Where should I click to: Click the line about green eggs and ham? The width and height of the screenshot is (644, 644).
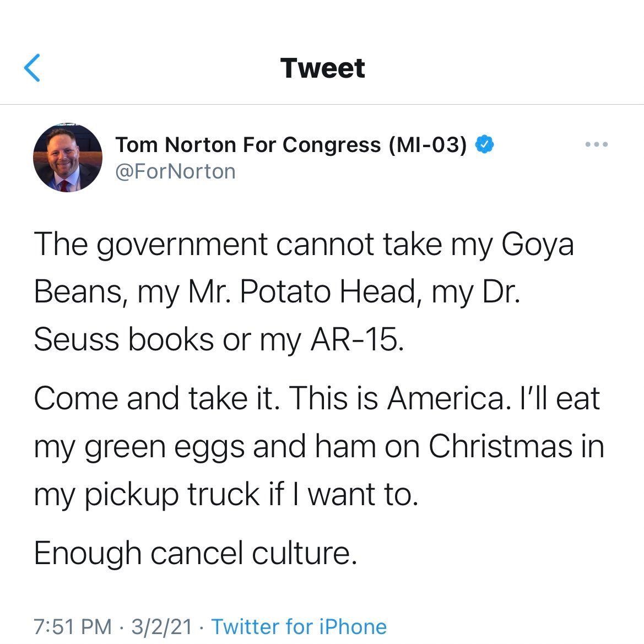319,447
